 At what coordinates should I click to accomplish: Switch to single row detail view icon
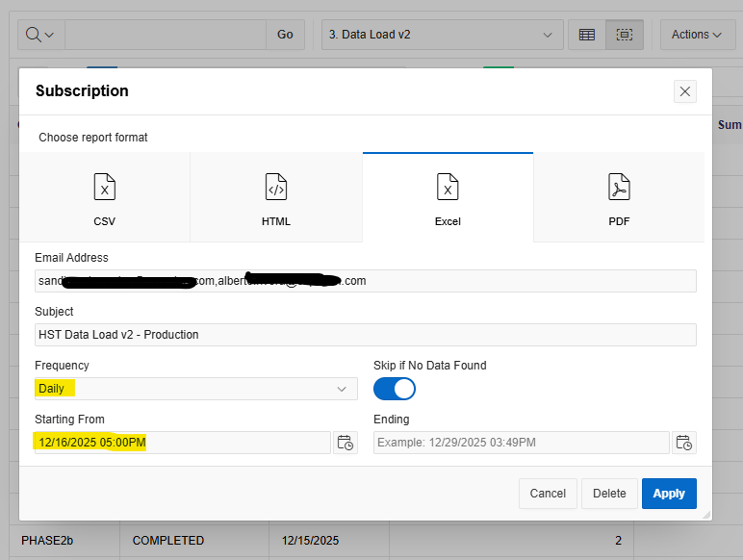(625, 35)
